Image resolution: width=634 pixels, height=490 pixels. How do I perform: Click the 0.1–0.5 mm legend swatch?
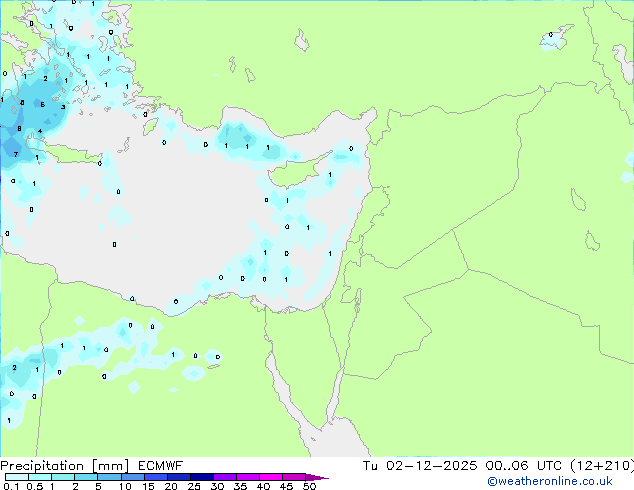coord(17,477)
